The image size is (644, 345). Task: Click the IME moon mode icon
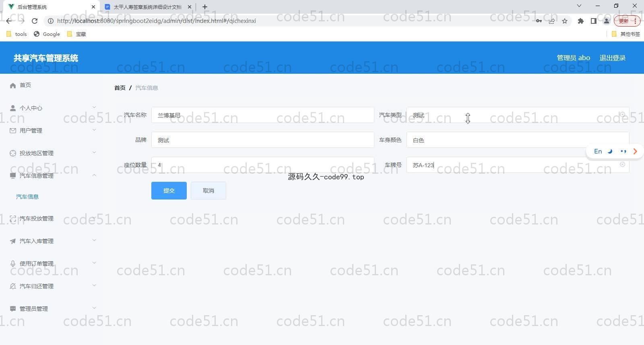tap(610, 152)
